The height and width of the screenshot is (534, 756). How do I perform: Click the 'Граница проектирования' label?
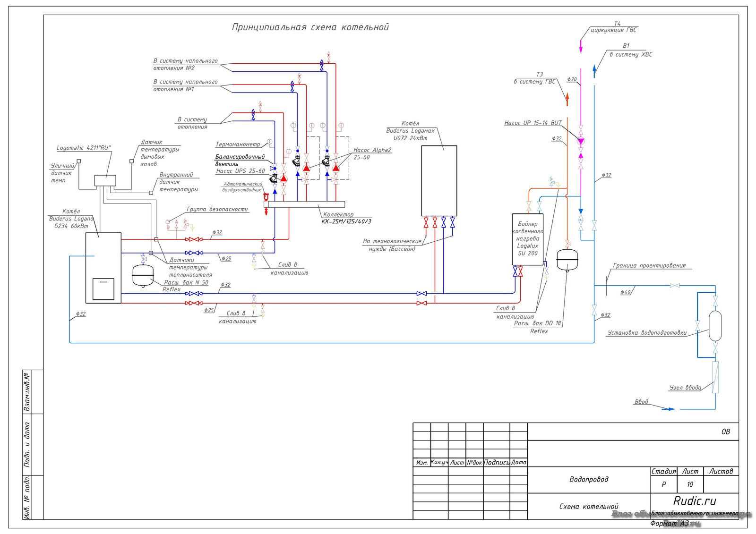click(x=649, y=266)
